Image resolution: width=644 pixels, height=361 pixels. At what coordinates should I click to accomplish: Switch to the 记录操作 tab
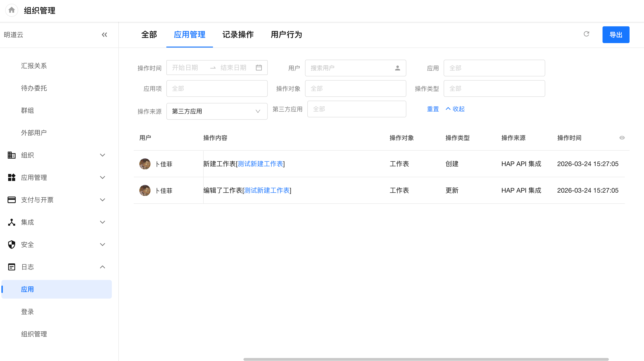(238, 35)
